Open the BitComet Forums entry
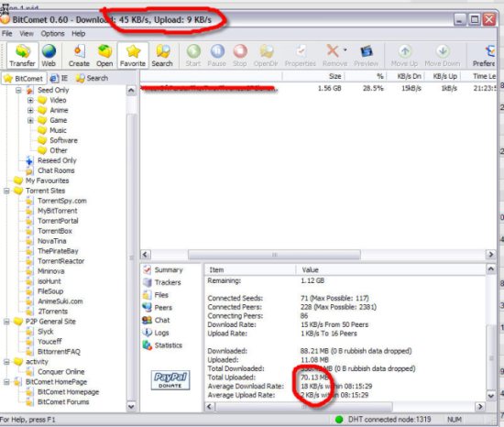 pos(63,402)
